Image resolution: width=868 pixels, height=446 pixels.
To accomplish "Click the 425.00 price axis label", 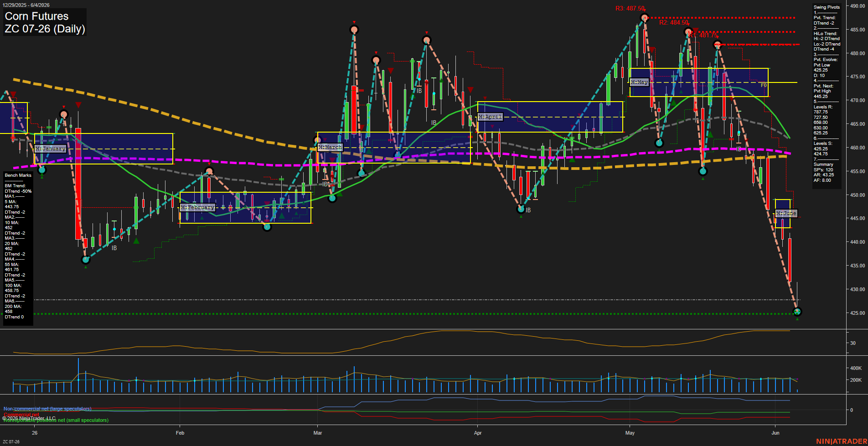I will [858, 313].
